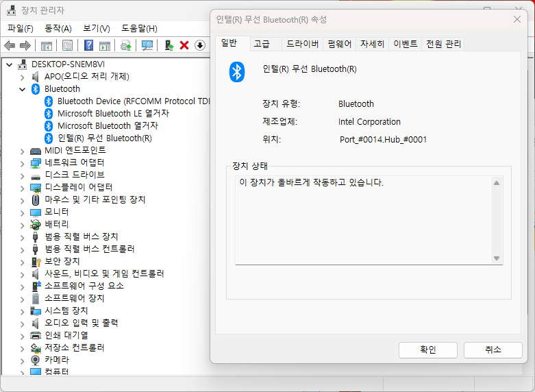
Task: Click the Properties toolbar icon
Action: point(68,45)
